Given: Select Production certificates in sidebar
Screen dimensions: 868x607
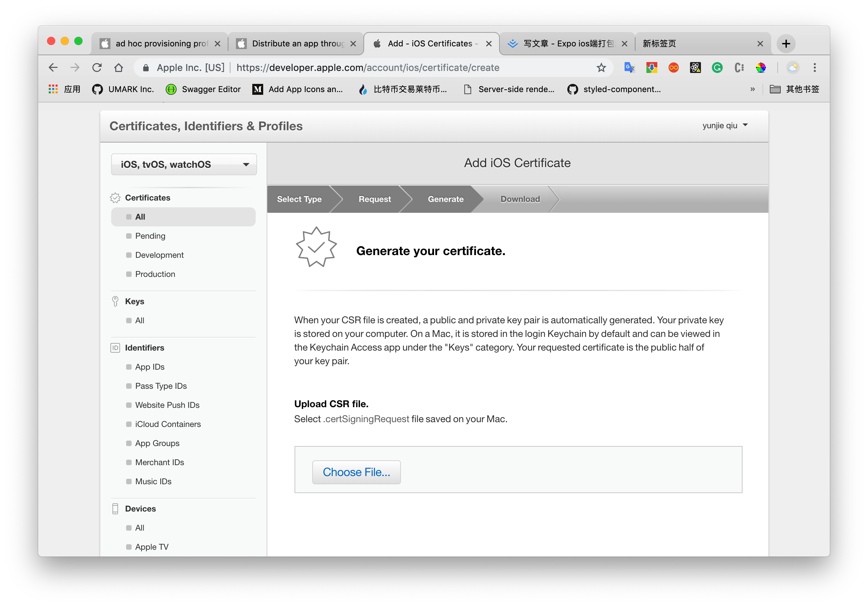Looking at the screenshot, I should tap(155, 274).
